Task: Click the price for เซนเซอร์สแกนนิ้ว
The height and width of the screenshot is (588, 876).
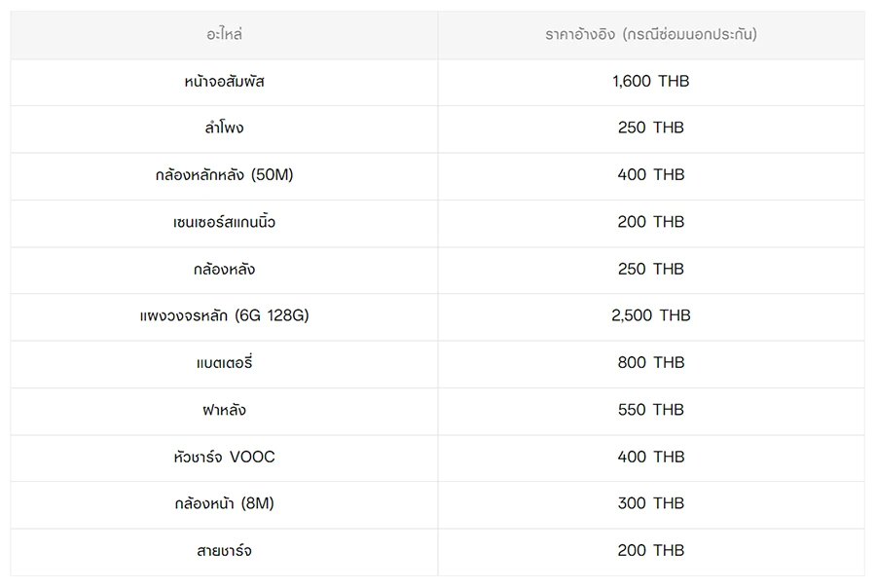Action: tap(650, 222)
